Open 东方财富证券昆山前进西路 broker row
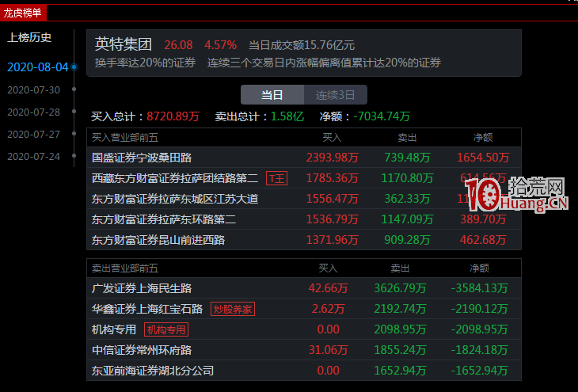578x392 pixels. [304, 240]
